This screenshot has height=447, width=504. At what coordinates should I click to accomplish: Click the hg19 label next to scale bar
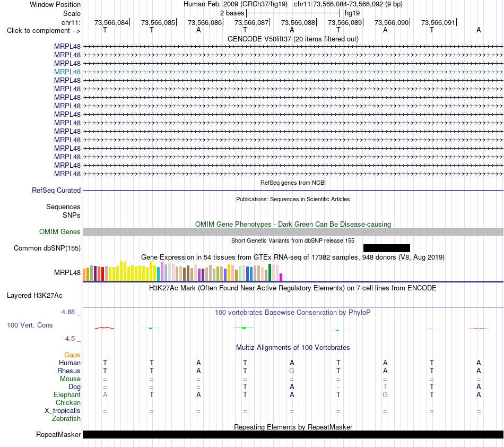(x=352, y=13)
